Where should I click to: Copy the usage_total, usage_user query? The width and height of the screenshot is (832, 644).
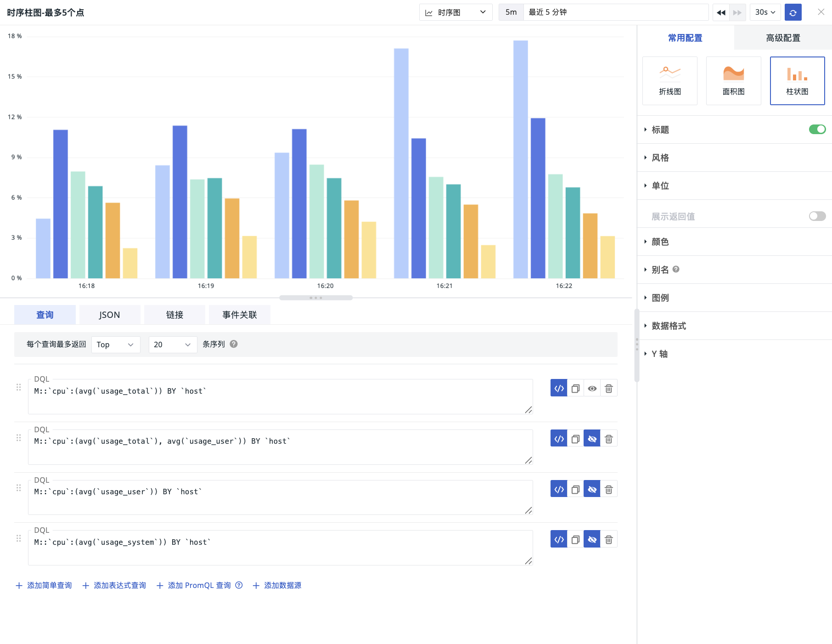click(575, 439)
